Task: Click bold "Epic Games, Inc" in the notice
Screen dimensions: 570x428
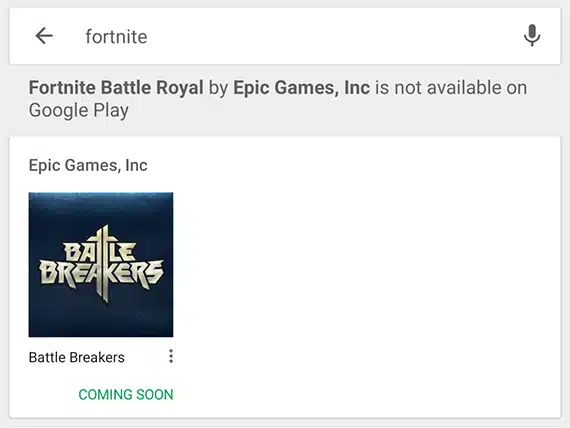Action: (301, 88)
